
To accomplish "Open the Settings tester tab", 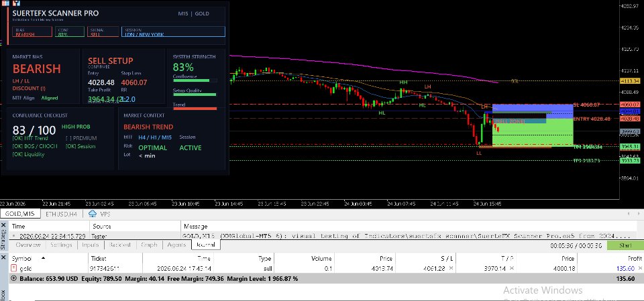I will point(61,245).
